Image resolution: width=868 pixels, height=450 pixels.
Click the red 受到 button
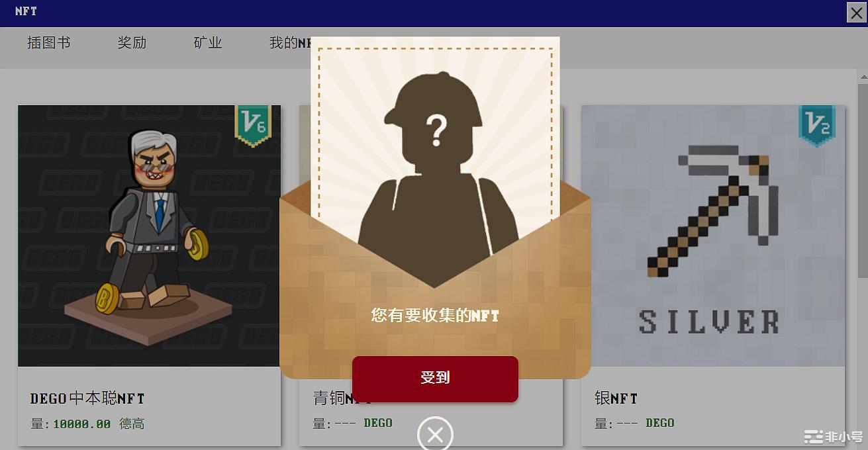click(435, 379)
